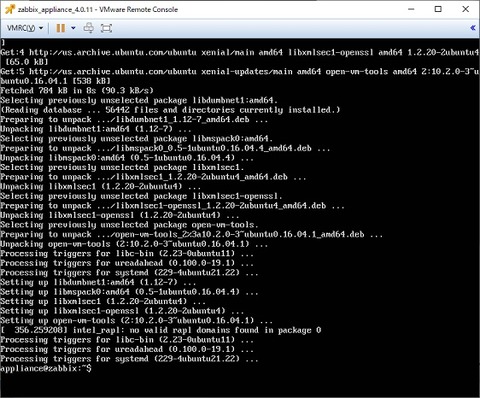Click Preparing to unpack open-vm-tools deb line

(x=192, y=234)
